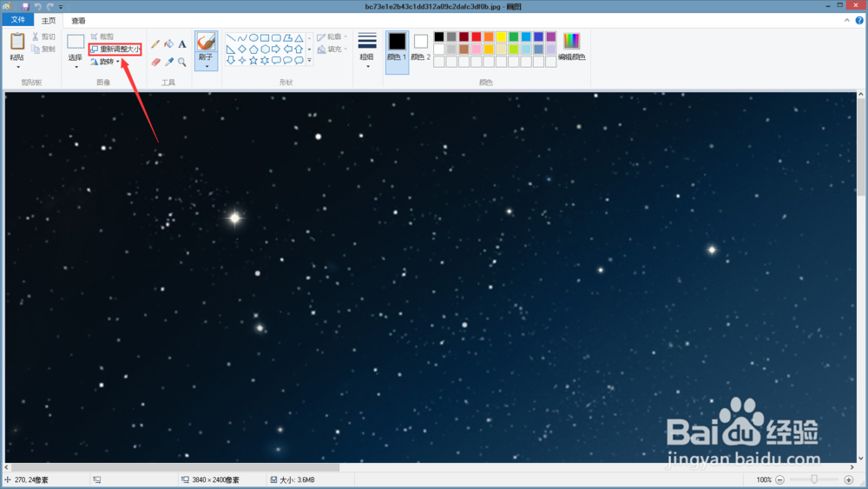Pick the five-point star shape
868x489 pixels.
click(x=253, y=60)
